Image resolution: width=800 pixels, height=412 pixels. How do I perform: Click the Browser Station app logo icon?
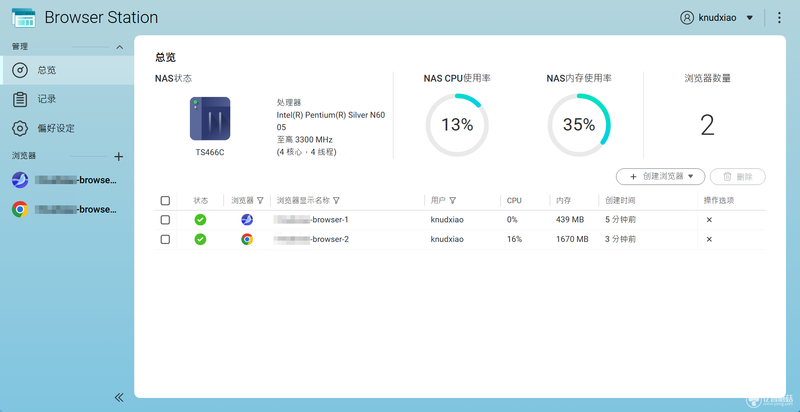(23, 17)
